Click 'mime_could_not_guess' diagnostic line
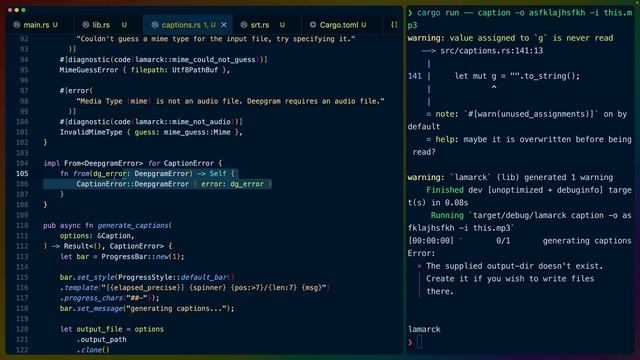Image resolution: width=640 pixels, height=360 pixels. point(163,60)
